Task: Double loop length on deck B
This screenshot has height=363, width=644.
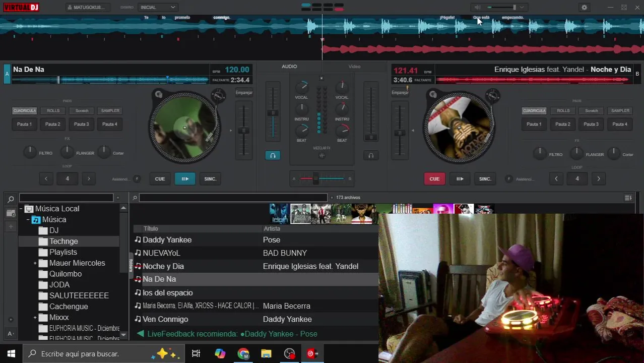Action: [599, 178]
